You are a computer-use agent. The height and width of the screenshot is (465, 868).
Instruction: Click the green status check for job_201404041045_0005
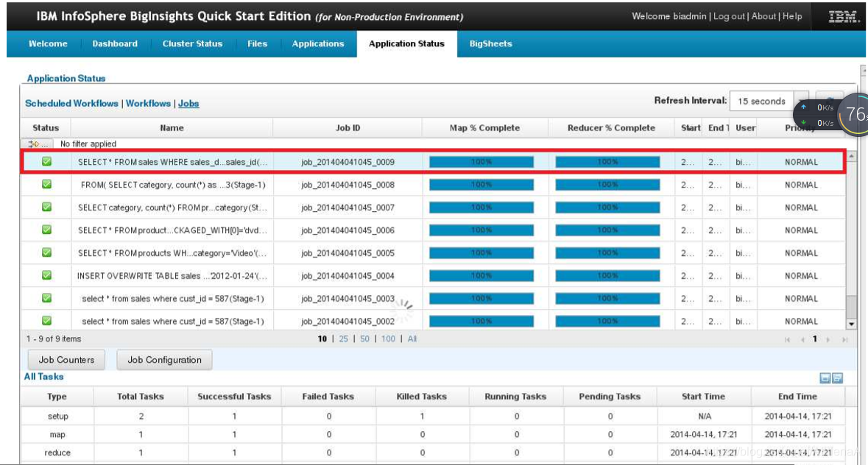pyautogui.click(x=46, y=252)
